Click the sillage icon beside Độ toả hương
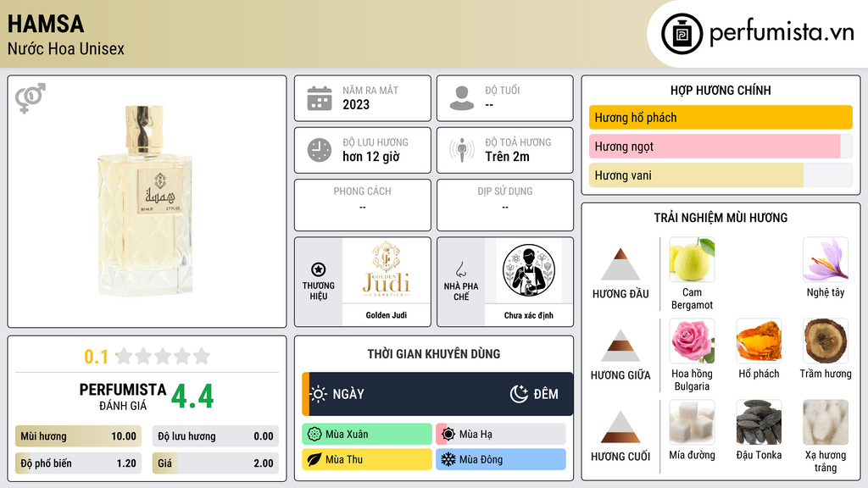 coord(462,150)
